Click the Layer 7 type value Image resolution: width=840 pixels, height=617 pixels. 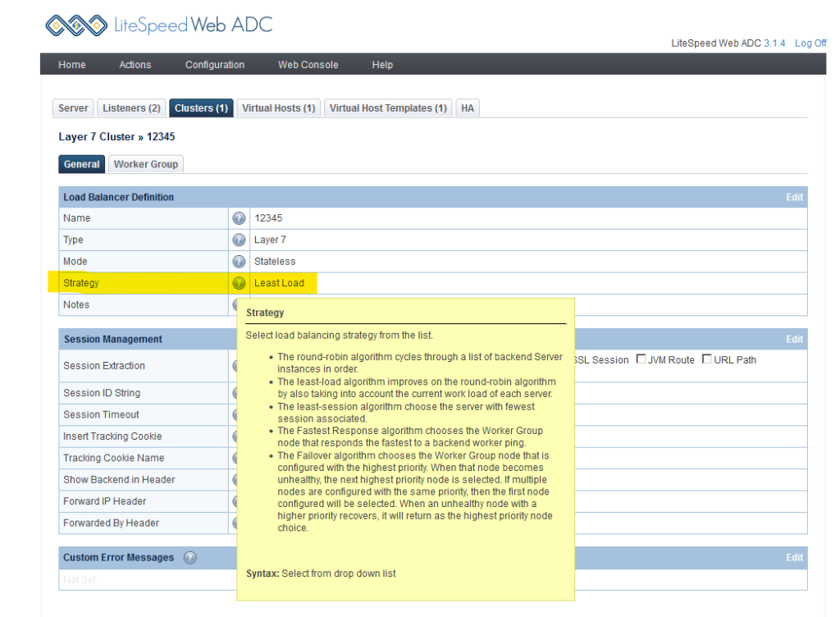pos(270,240)
